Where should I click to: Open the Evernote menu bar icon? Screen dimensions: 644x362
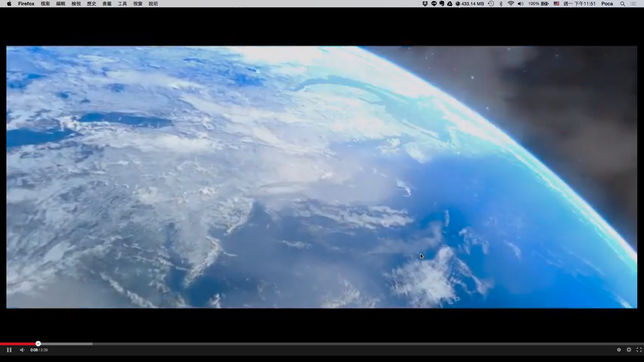442,4
